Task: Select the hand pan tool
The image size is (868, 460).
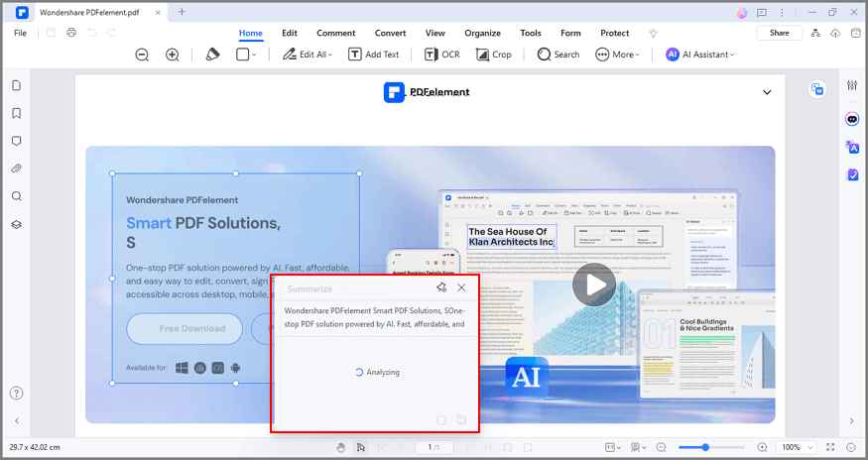Action: point(341,447)
